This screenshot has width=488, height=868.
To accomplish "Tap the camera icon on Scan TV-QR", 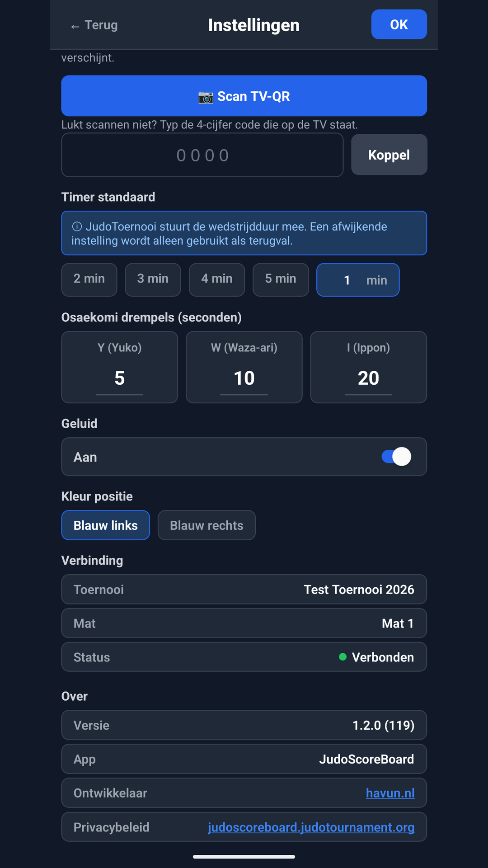I will tap(206, 97).
